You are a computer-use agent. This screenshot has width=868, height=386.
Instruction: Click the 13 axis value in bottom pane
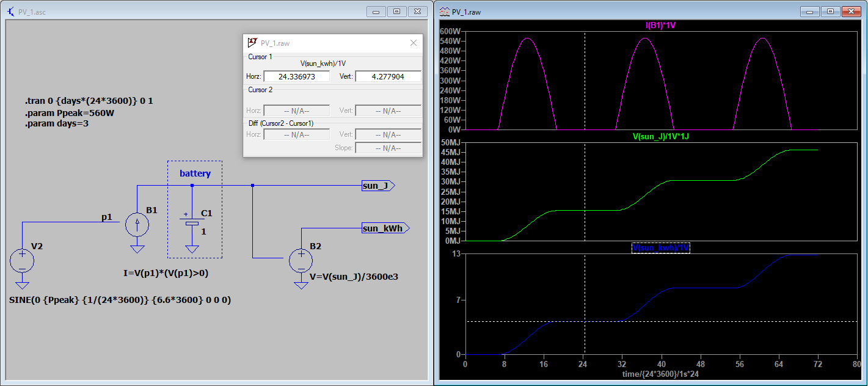pyautogui.click(x=455, y=254)
